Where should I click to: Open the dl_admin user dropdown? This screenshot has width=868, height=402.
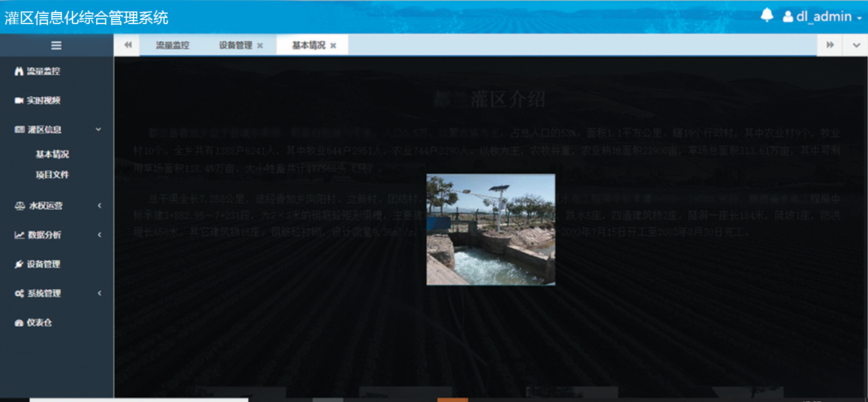coord(823,17)
